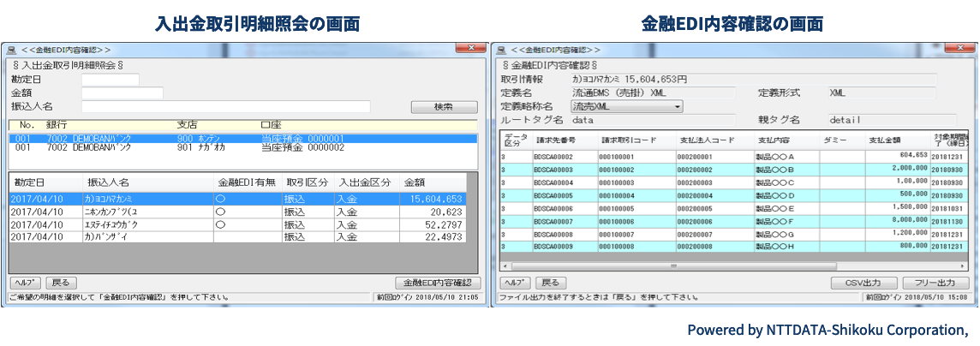Image resolution: width=980 pixels, height=346 pixels.
Task: Click the 振込人名 text field
Action: [225, 107]
